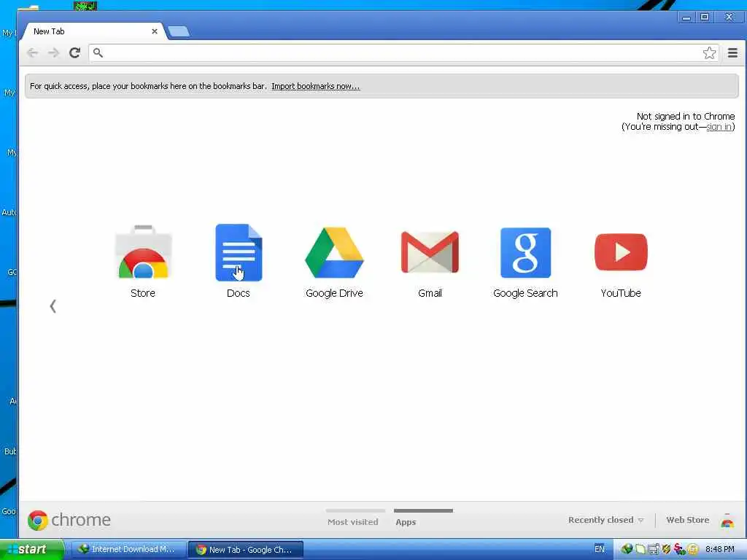The height and width of the screenshot is (560, 747).
Task: Open the EN language indicator
Action: pyautogui.click(x=600, y=549)
